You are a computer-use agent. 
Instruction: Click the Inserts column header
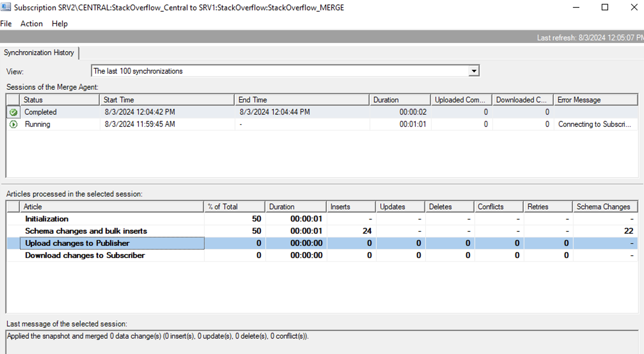click(351, 207)
